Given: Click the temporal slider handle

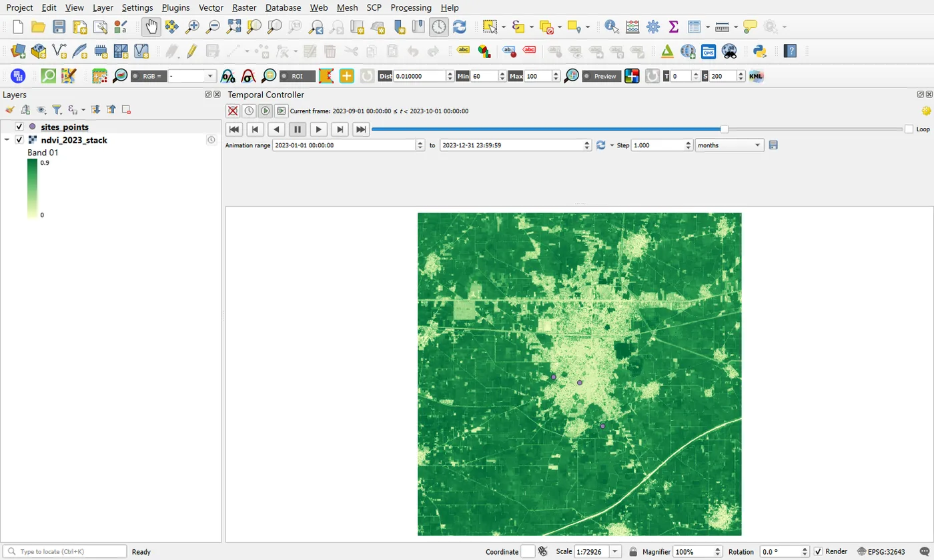Looking at the screenshot, I should [x=724, y=129].
